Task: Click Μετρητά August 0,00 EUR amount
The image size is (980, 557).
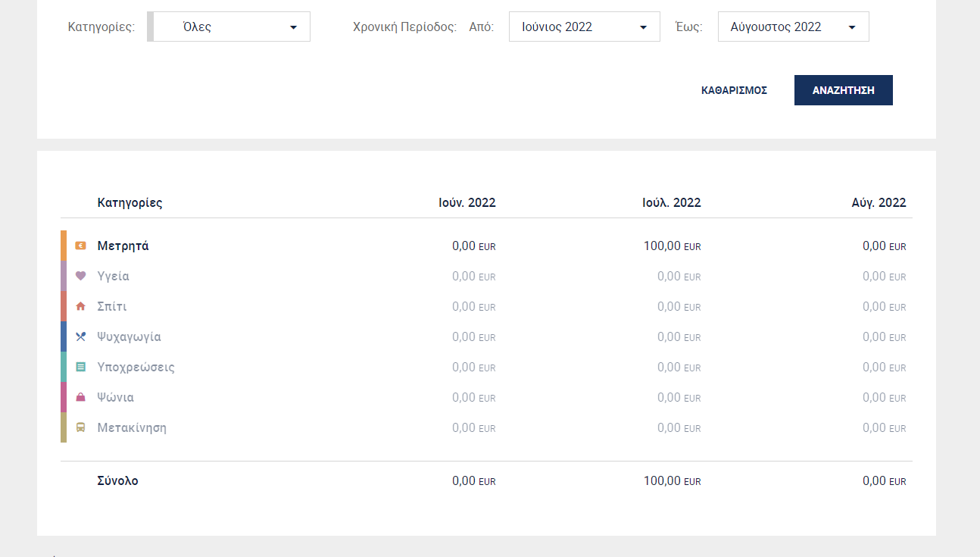Action: coord(885,246)
